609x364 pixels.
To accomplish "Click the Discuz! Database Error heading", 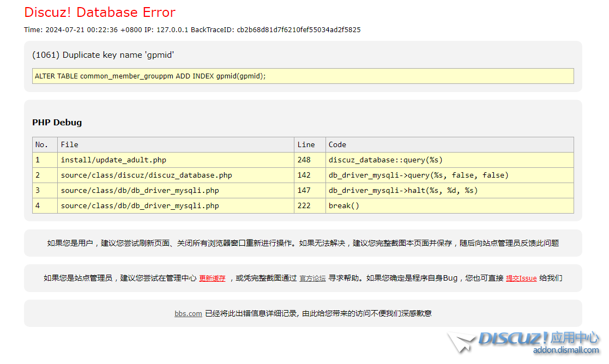I will [x=100, y=13].
